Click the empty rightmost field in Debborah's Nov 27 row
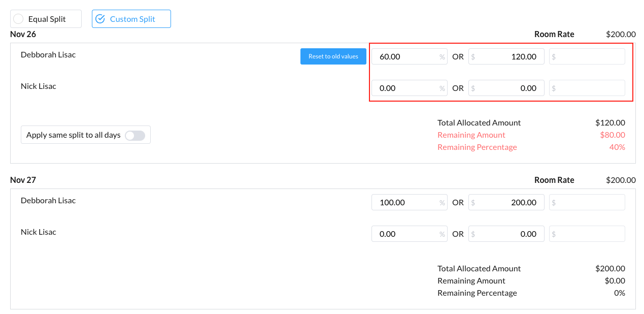 tap(587, 202)
